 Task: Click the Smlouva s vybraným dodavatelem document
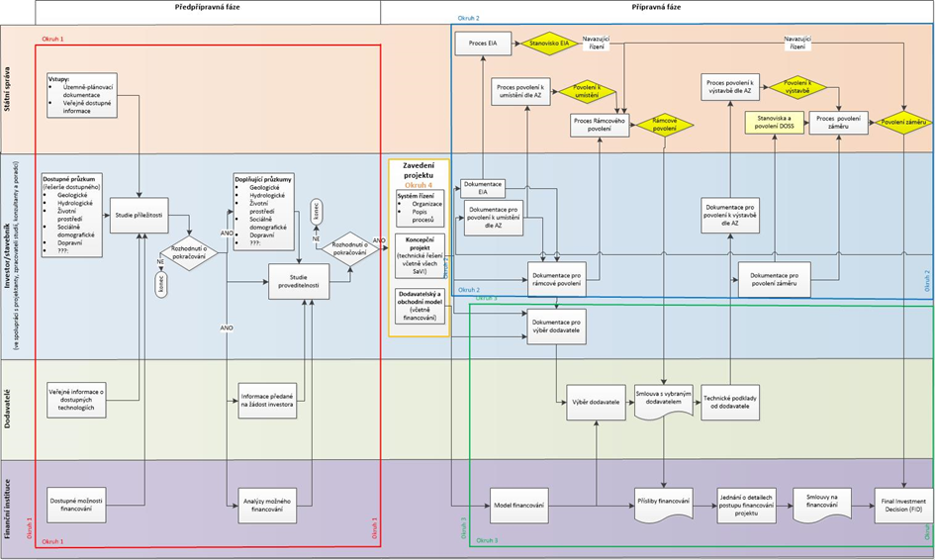(x=663, y=402)
